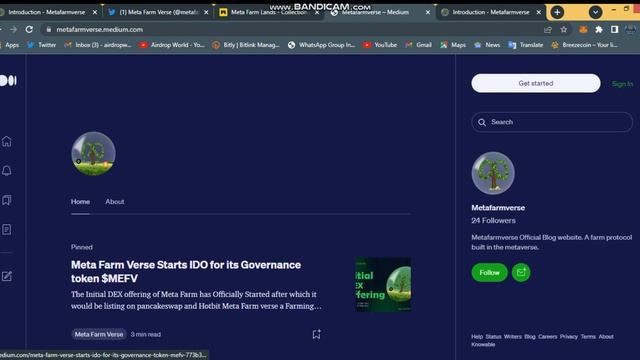This screenshot has height=360, width=640.
Task: Save the pinned article with bookmark icon
Action: click(x=316, y=334)
